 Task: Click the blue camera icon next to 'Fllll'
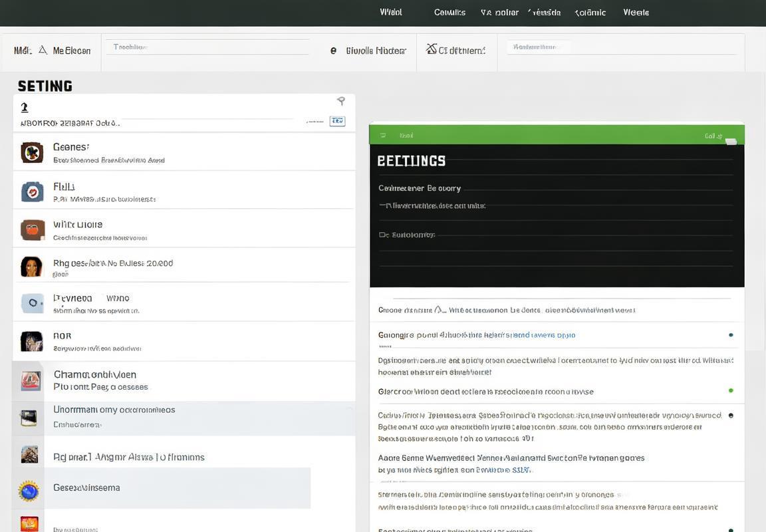point(32,192)
